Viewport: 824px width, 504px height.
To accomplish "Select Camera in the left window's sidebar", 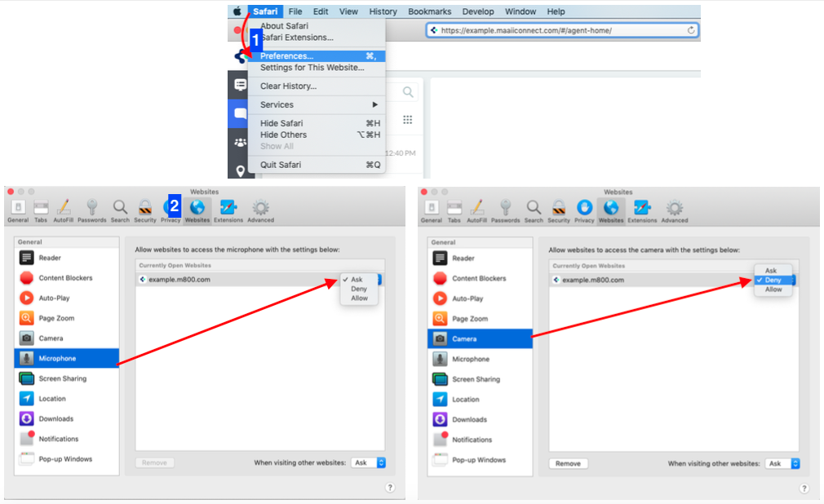I will (x=67, y=338).
